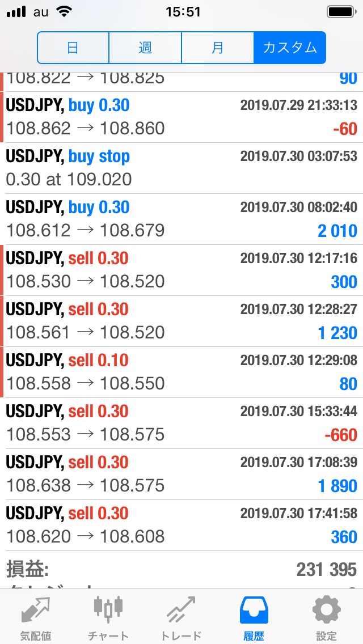Open the トレード trade arrow icon
Screen dimensions: 363x644
point(181,611)
